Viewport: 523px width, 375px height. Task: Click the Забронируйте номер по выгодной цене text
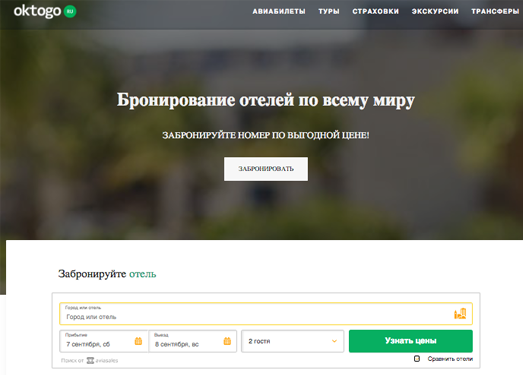coord(266,135)
